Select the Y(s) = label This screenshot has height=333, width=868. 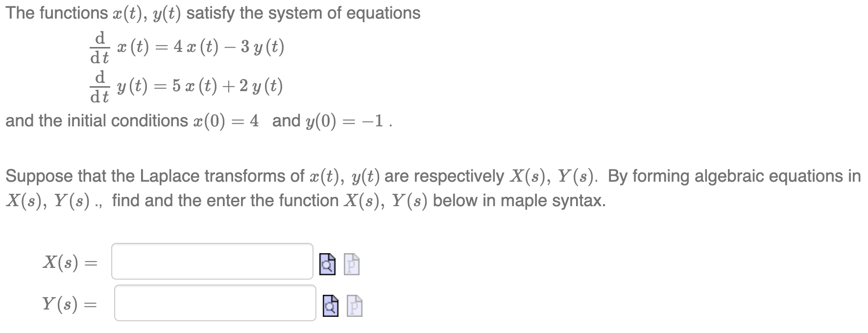pyautogui.click(x=69, y=305)
